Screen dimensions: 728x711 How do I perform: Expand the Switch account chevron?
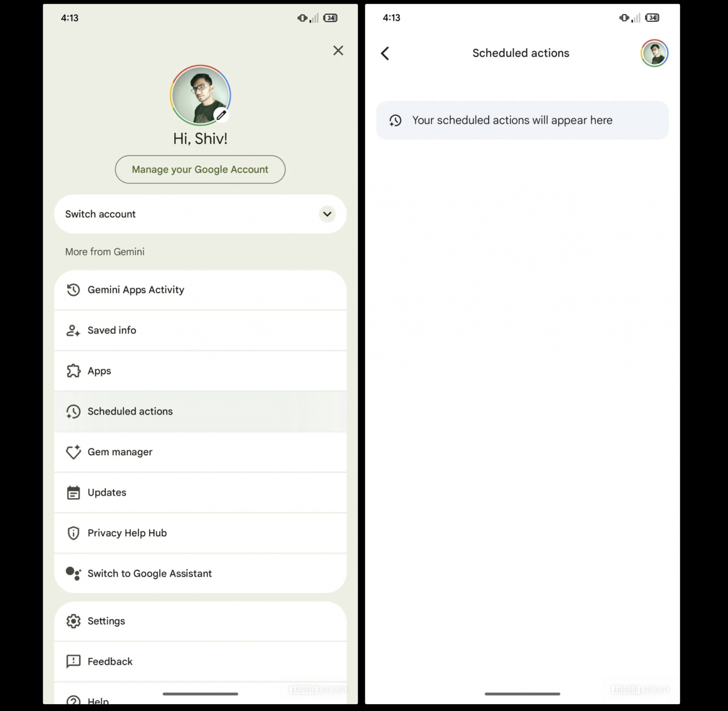click(327, 214)
